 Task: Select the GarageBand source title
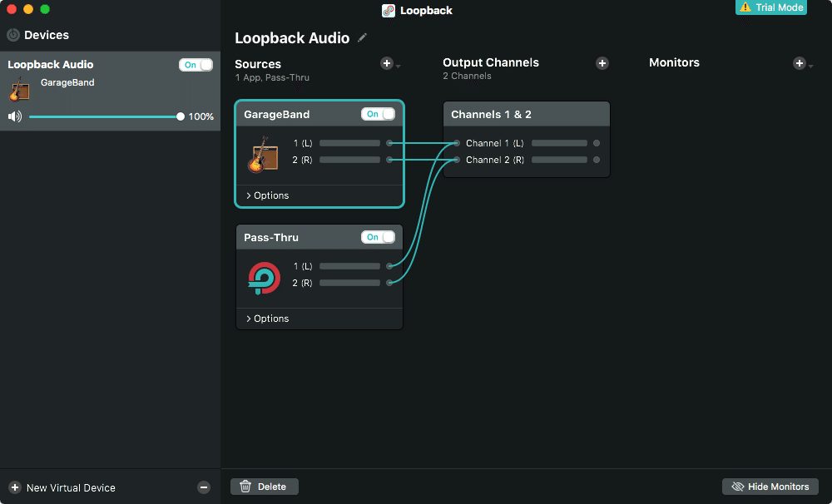[276, 115]
